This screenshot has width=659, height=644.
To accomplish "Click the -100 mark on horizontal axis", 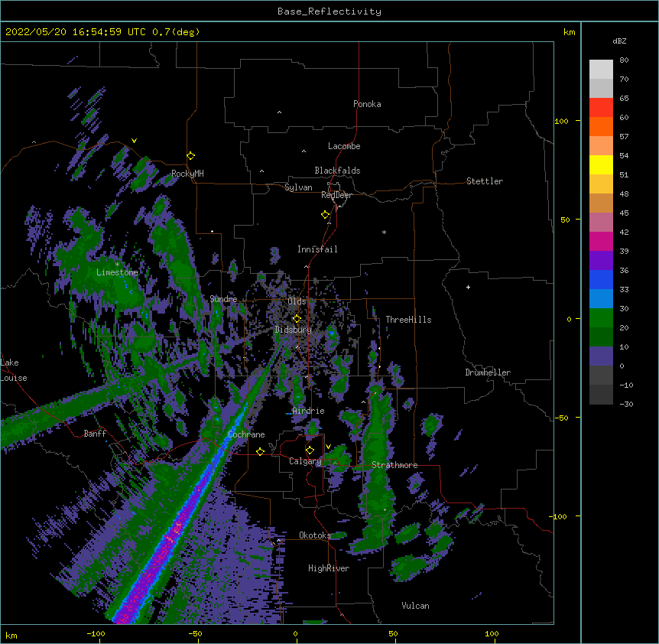I will click(x=96, y=633).
